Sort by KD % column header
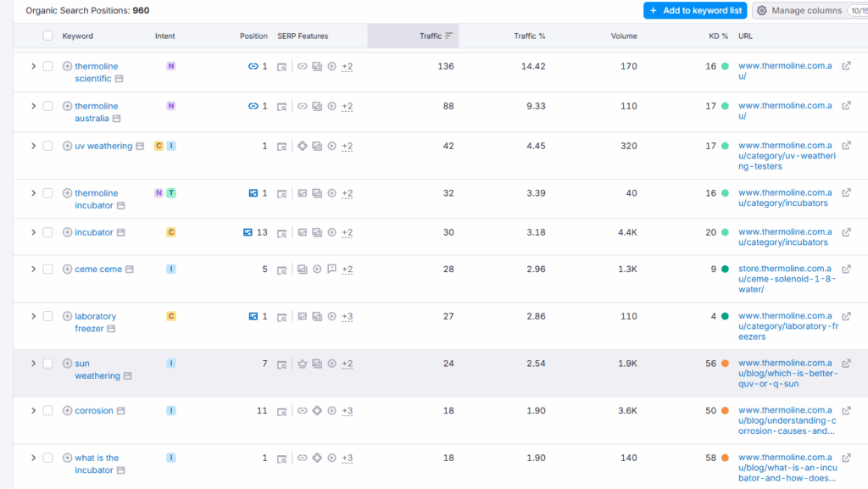This screenshot has width=868, height=489. pyautogui.click(x=719, y=36)
